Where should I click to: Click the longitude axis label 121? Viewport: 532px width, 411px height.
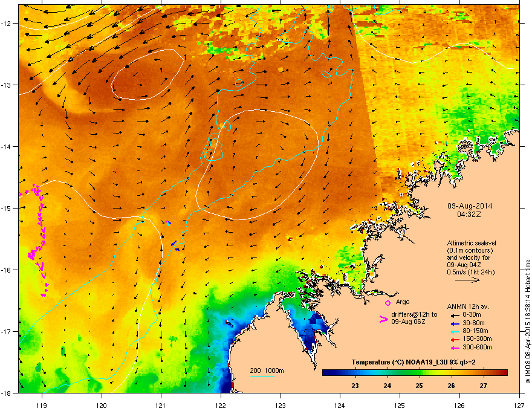pos(161,406)
